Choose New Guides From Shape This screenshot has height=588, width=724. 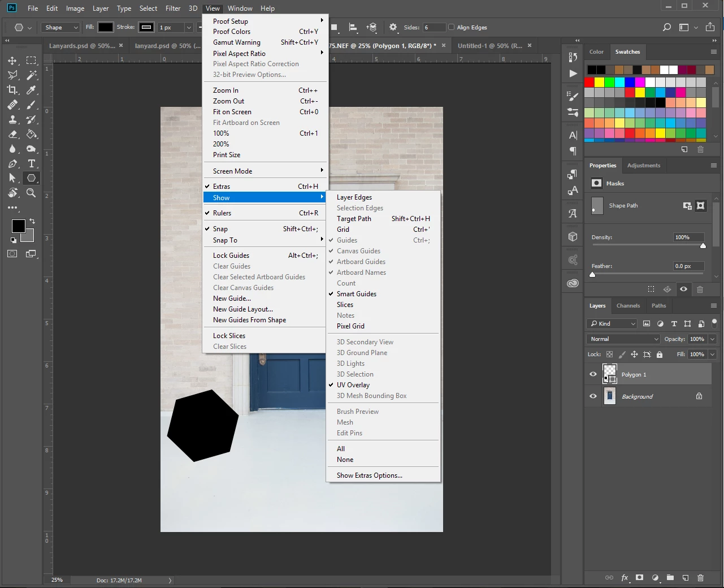[265, 320]
